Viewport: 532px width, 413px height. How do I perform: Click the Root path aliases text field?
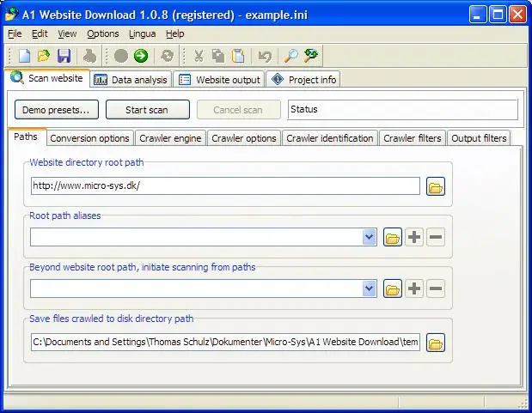(x=196, y=237)
